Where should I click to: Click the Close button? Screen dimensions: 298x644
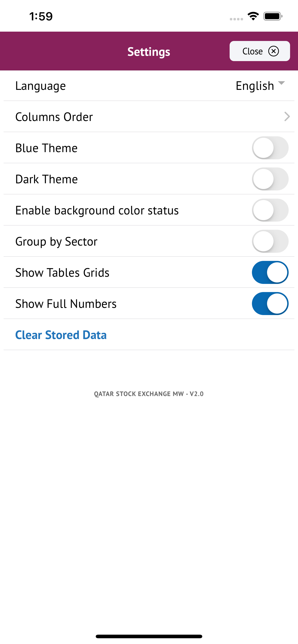point(260,51)
